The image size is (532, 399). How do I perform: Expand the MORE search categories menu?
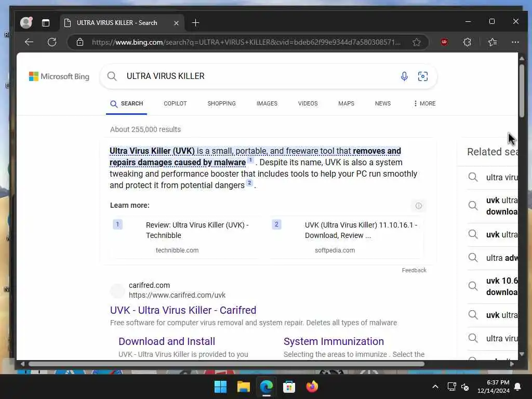(x=424, y=103)
